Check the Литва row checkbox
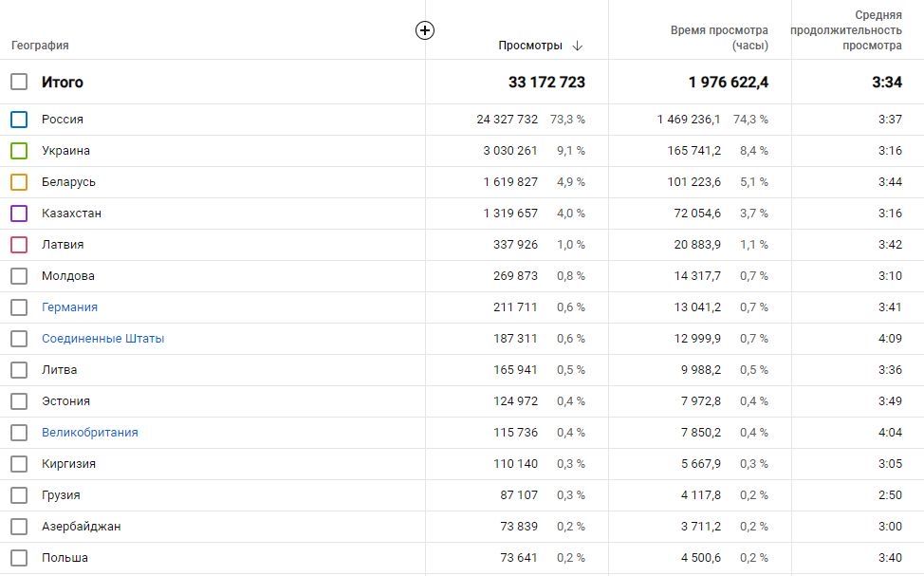The height and width of the screenshot is (576, 924). (x=19, y=370)
